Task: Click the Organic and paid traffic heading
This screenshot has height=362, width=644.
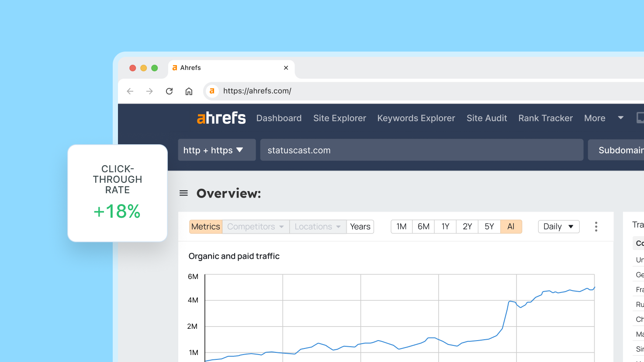Action: click(234, 256)
